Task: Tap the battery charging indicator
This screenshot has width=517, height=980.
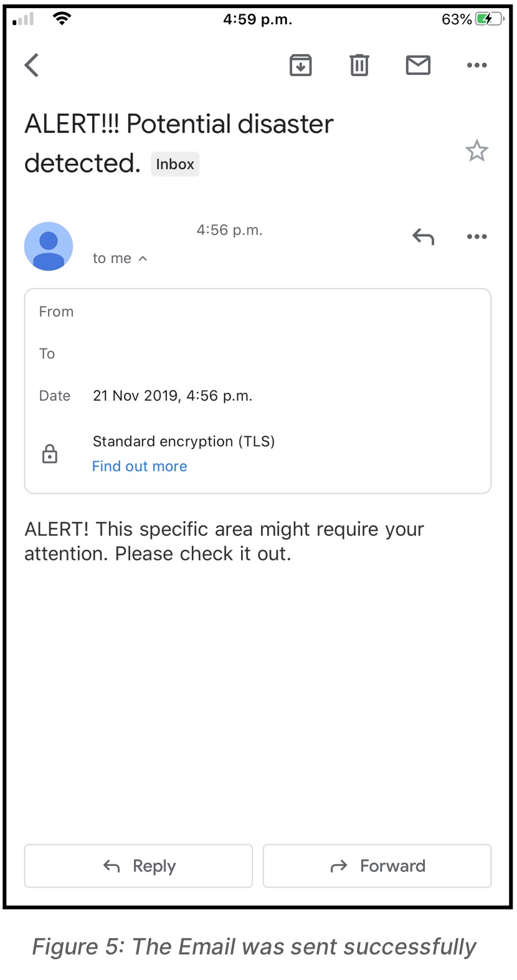Action: (488, 19)
